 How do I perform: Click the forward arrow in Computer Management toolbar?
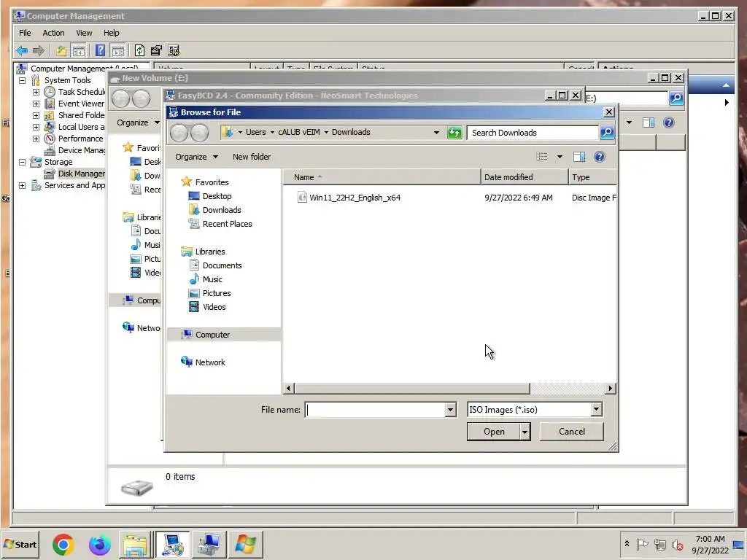[x=39, y=50]
